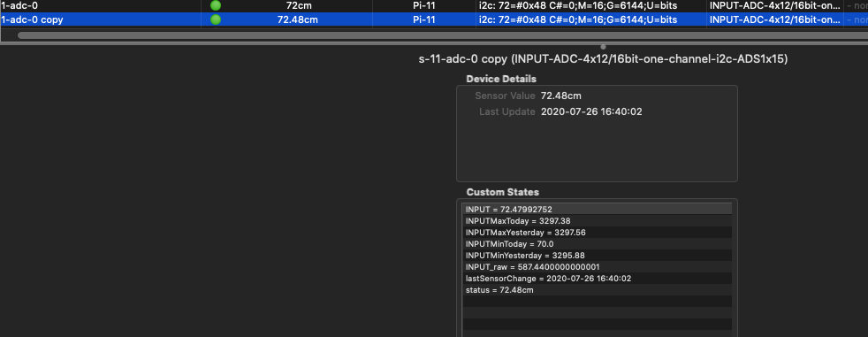Image resolution: width=868 pixels, height=337 pixels.
Task: Select INPUTMaxToday = 3297.38 row
Action: tap(597, 220)
